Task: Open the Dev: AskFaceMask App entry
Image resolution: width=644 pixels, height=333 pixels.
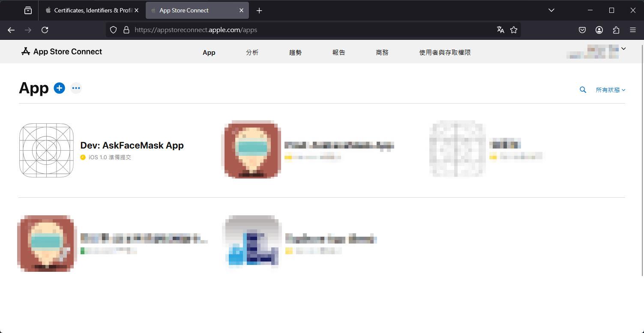Action: pyautogui.click(x=132, y=146)
